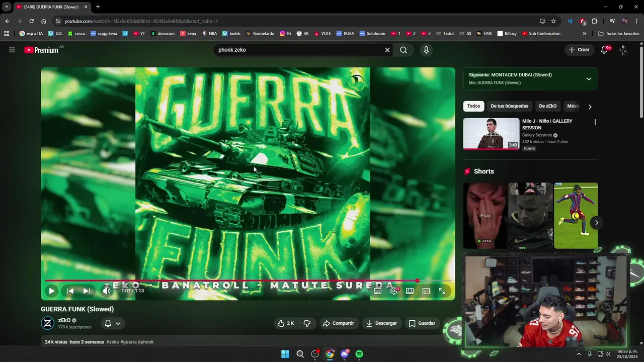644x362 pixels.
Task: Open the Chrome apps grid shortcut
Action: 7,34
